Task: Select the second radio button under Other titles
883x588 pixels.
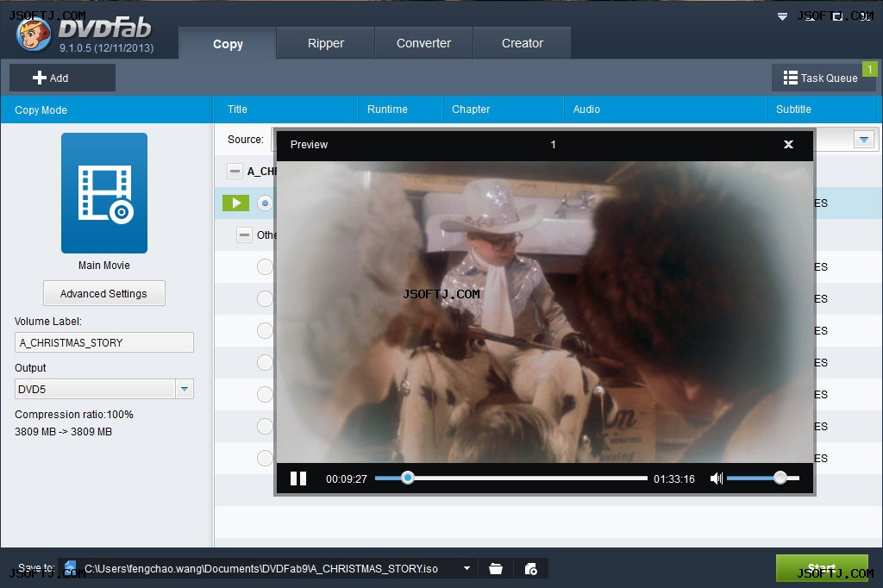Action: pyautogui.click(x=265, y=298)
